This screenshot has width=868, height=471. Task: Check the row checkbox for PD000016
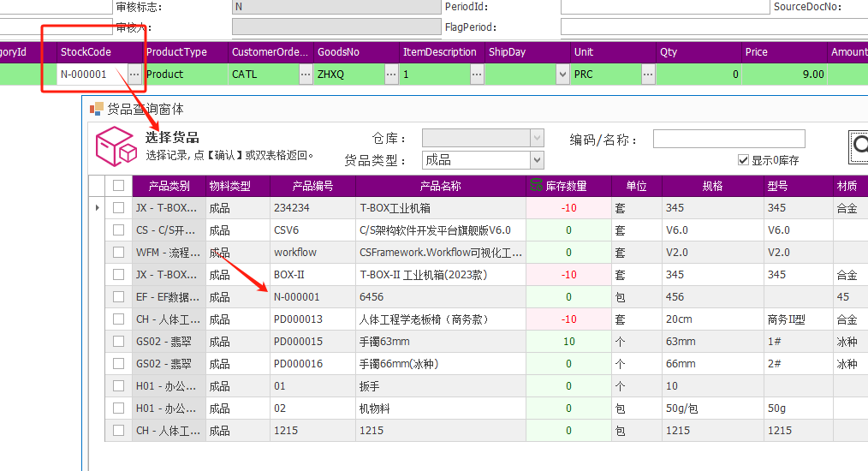click(x=118, y=363)
